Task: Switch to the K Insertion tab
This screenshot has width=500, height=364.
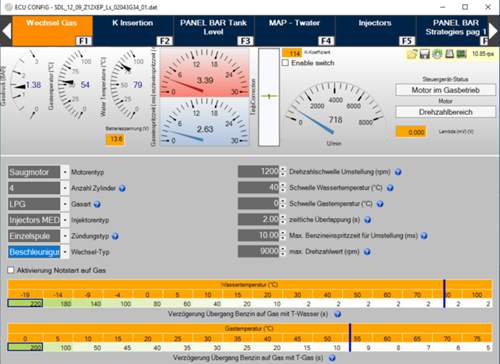Action: click(133, 31)
